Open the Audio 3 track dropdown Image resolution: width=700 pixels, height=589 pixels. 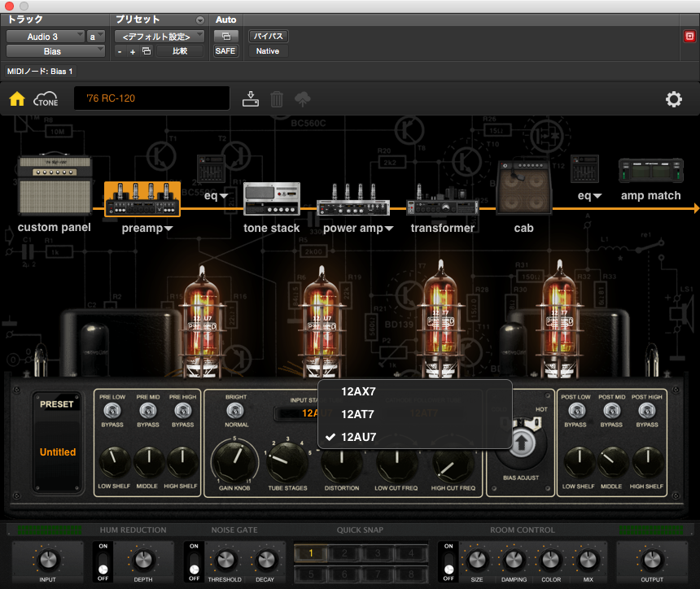pos(46,37)
